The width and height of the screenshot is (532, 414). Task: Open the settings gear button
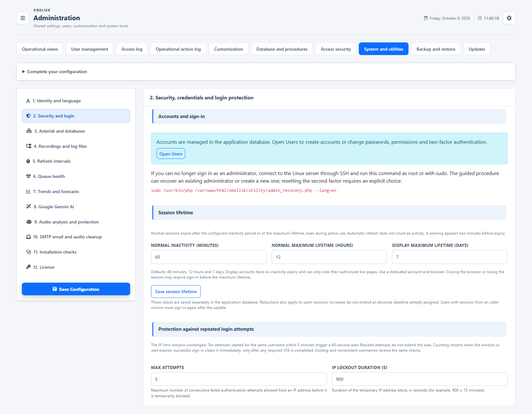[509, 18]
